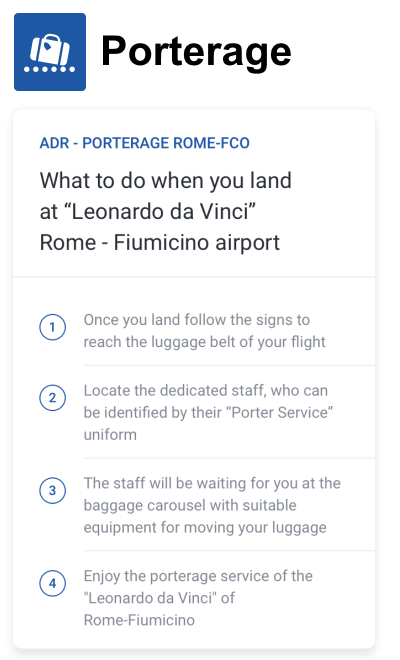Click the word 'uniform' in step 2

pyautogui.click(x=110, y=434)
